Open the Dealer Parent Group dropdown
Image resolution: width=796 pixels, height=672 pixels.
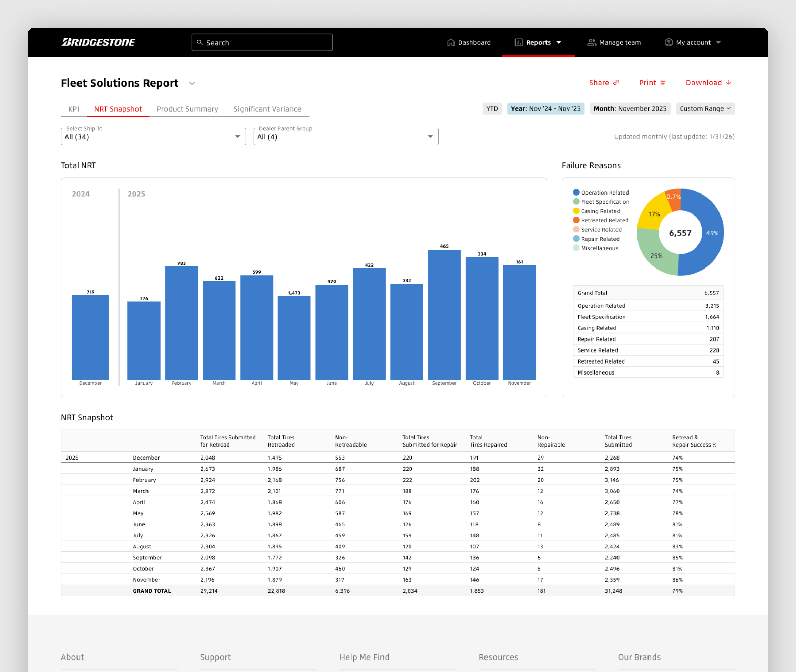(345, 137)
